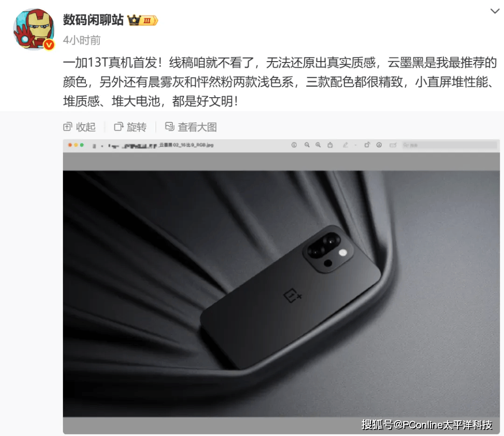Collapse the image with 收起
The width and height of the screenshot is (504, 436).
coord(79,127)
